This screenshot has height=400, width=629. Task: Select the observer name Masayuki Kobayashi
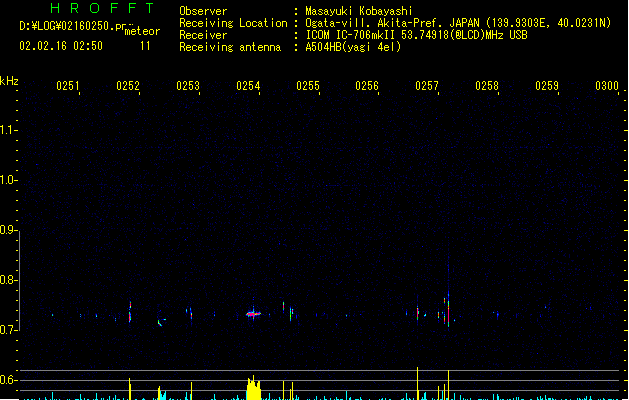coord(359,11)
